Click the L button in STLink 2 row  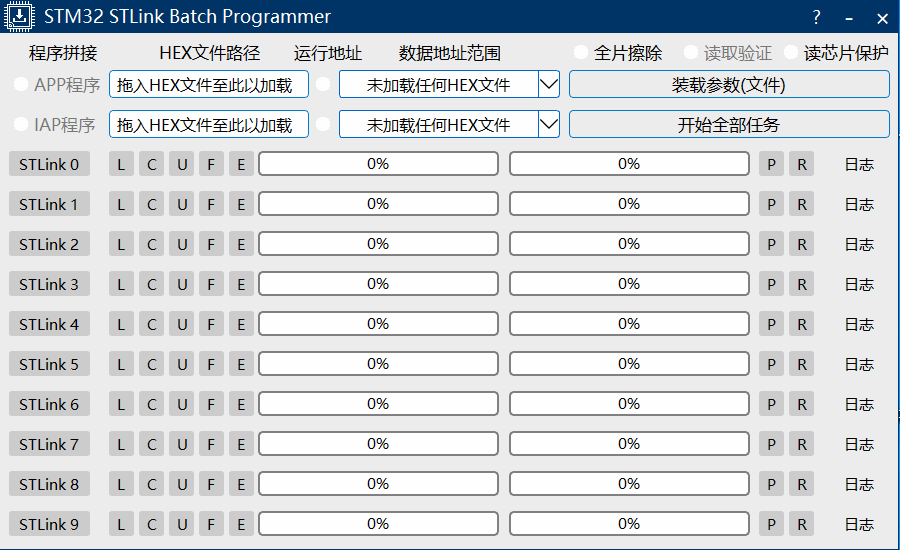pyautogui.click(x=121, y=244)
